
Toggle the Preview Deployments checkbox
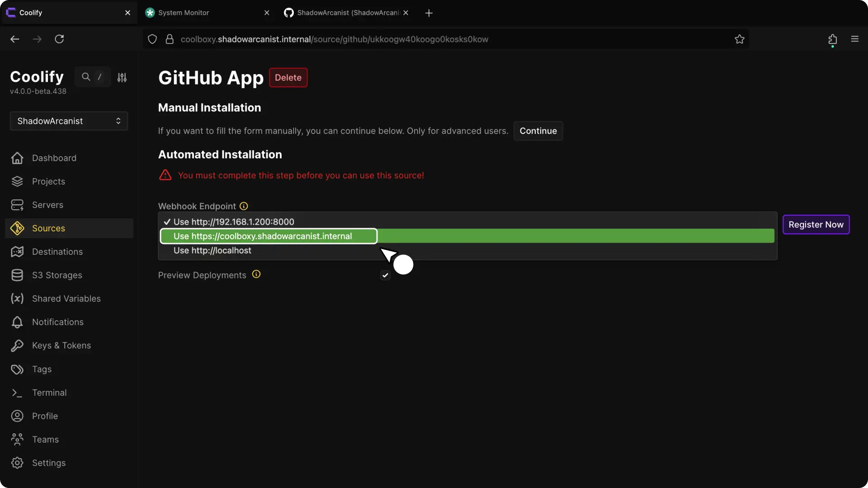coord(385,275)
